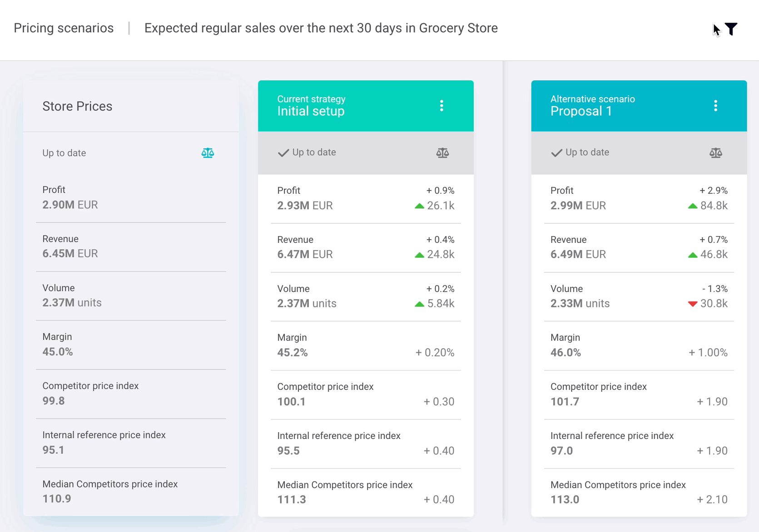Click Initial setup median competitors index 111.3
This screenshot has height=532, width=759.
coord(292,500)
